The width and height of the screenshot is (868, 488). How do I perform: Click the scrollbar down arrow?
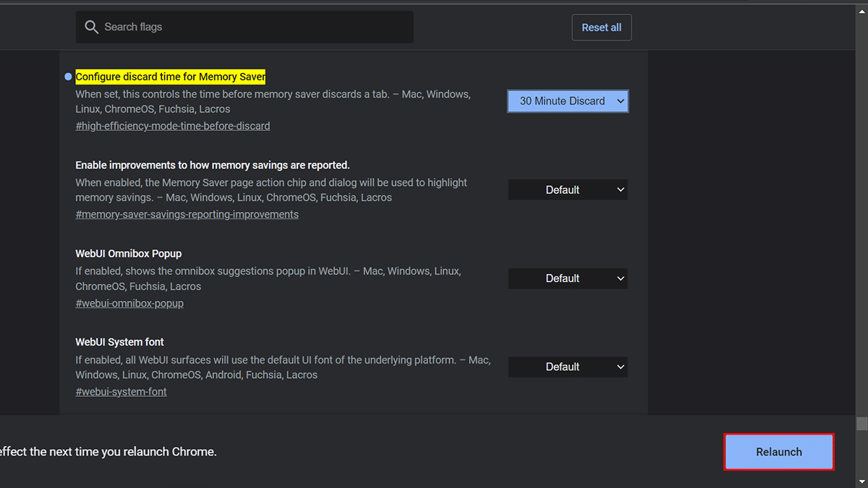pyautogui.click(x=861, y=481)
